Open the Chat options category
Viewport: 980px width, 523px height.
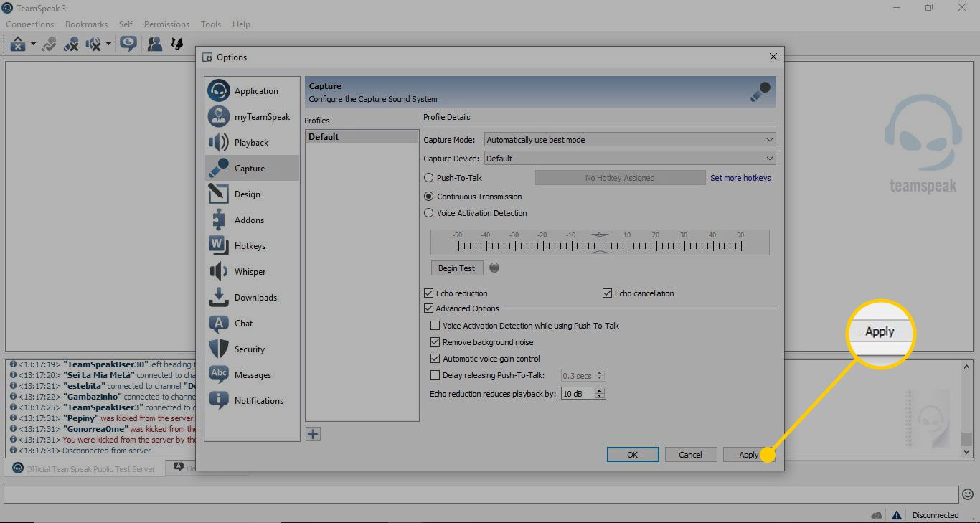tap(252, 324)
